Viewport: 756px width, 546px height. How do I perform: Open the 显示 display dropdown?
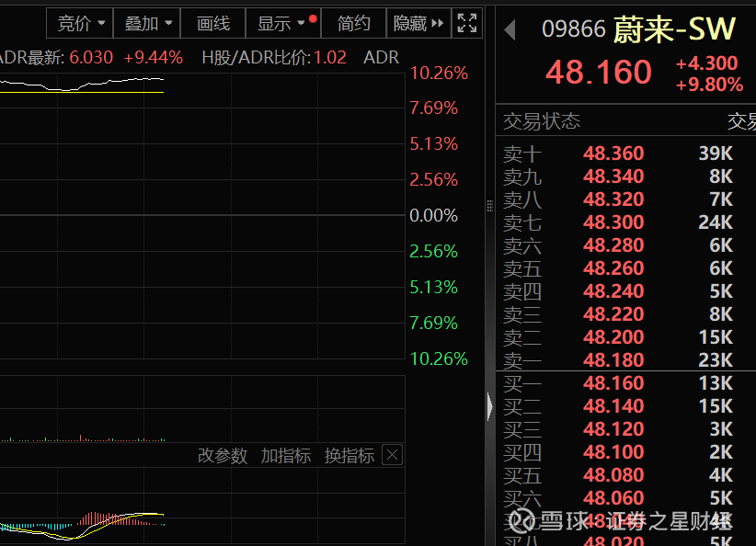(283, 23)
